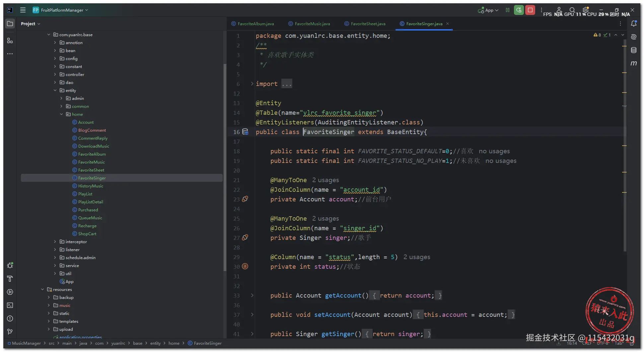This screenshot has height=352, width=644.
Task: Collapse the com.yuanlrc.base package
Action: tap(49, 35)
